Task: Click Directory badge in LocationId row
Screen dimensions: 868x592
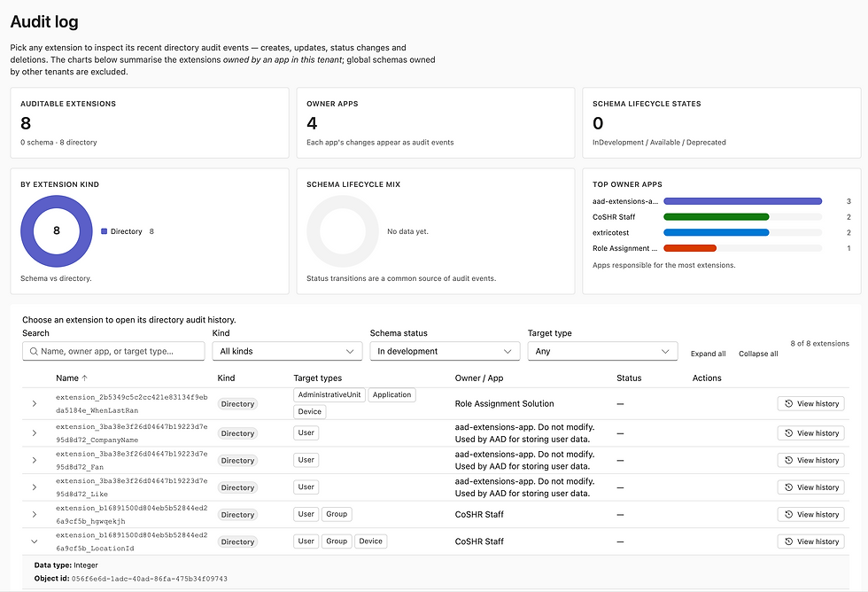Action: 237,541
